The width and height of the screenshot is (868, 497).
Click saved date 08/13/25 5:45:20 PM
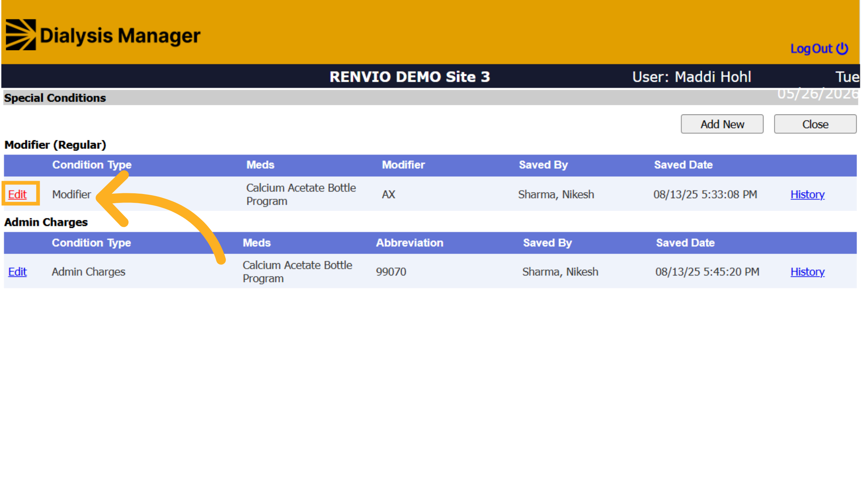coord(707,272)
